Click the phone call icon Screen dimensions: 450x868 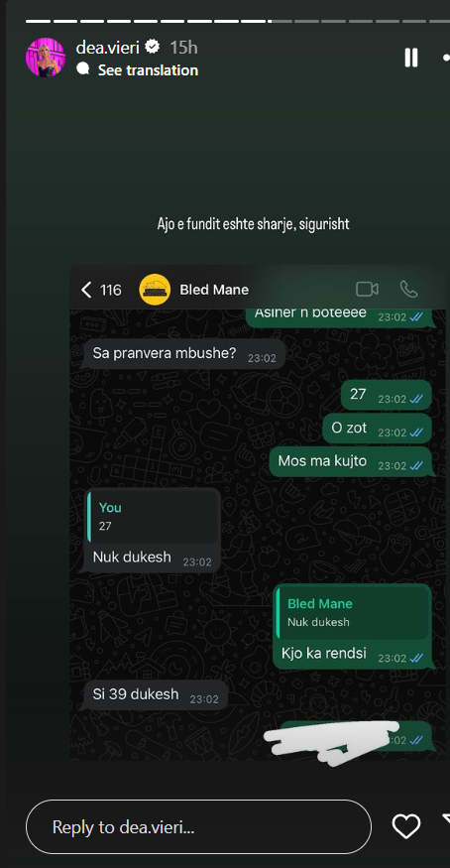tap(408, 289)
